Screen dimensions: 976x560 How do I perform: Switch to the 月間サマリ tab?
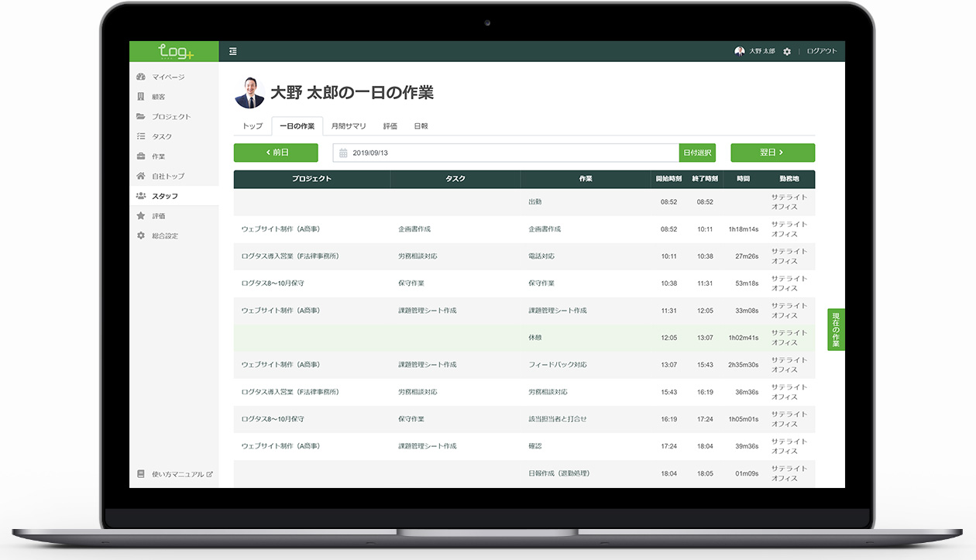(x=349, y=126)
